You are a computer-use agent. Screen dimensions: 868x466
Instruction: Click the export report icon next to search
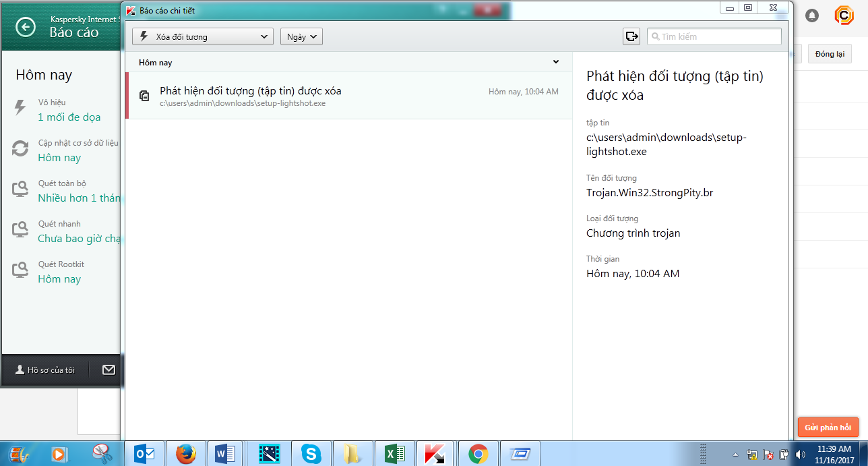[631, 36]
